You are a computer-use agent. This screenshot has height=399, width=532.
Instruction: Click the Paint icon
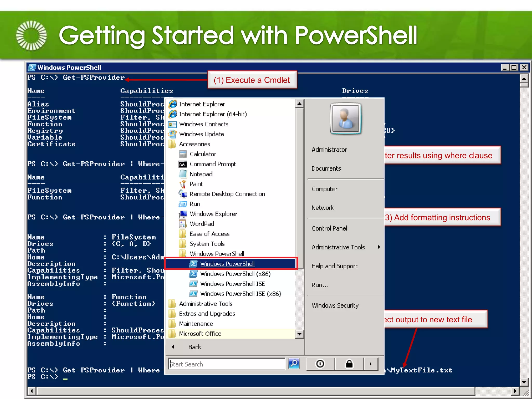click(183, 184)
